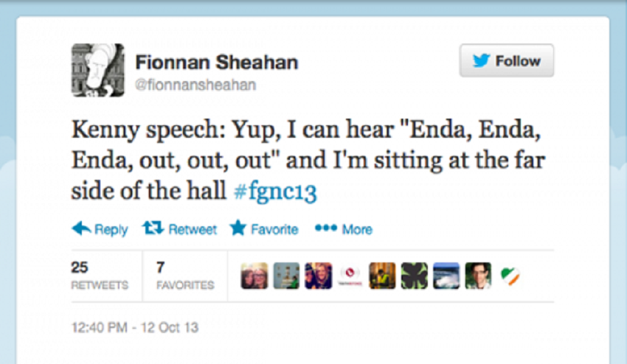
Task: Open the #fgnc13 hashtag
Action: coord(275,191)
